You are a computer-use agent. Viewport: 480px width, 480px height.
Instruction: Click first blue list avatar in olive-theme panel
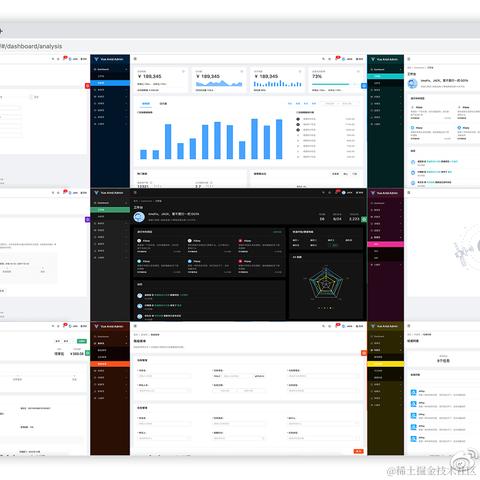pos(413,393)
